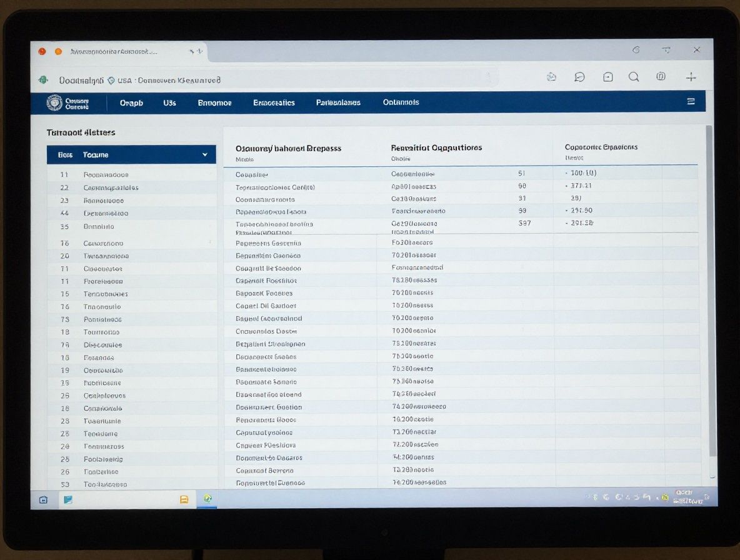Click the circular site logo in navy header
The image size is (740, 560).
(54, 102)
